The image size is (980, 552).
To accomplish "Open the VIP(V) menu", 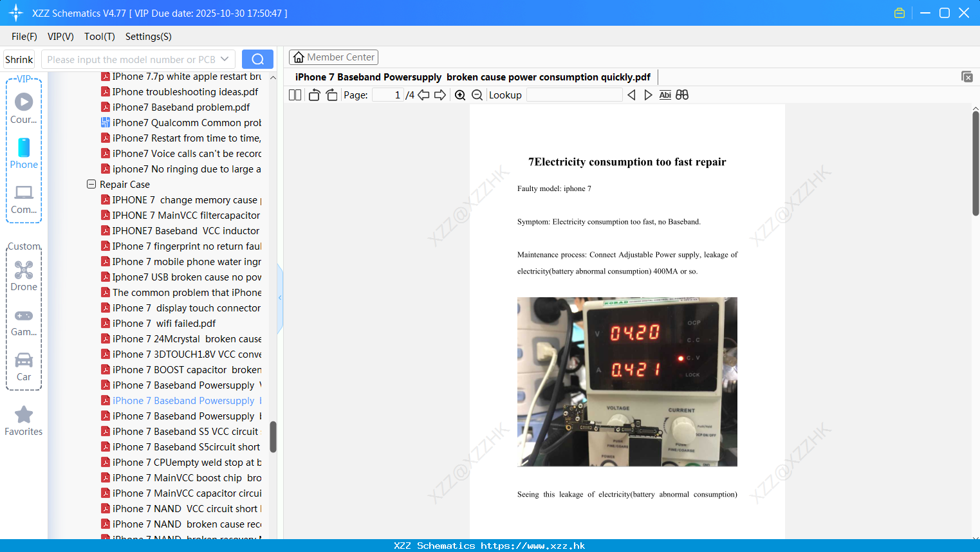I will 60,37.
